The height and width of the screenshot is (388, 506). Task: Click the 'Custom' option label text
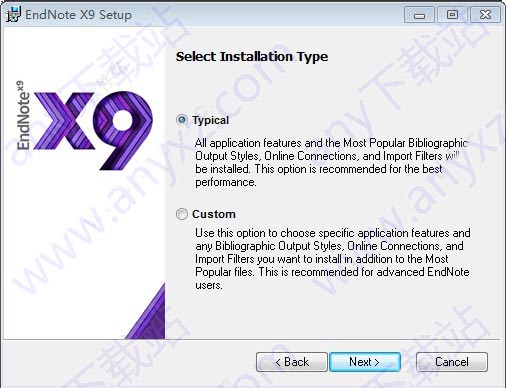(x=214, y=214)
